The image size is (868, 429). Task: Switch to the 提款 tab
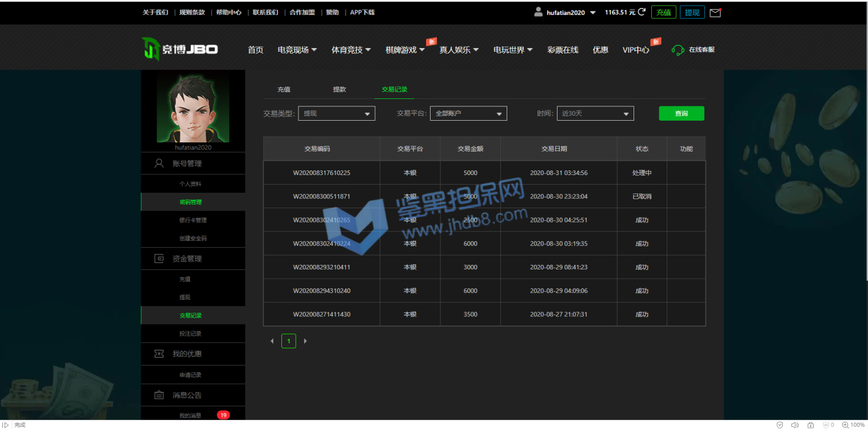click(x=340, y=90)
